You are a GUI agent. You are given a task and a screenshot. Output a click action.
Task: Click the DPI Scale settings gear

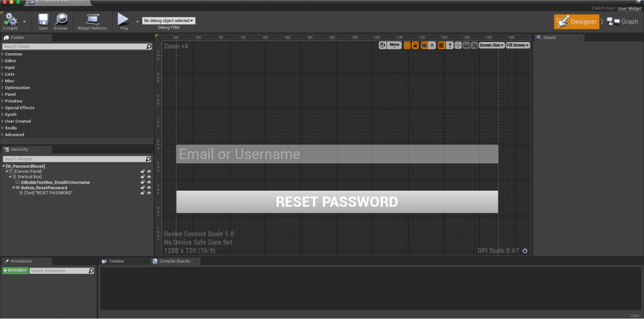(525, 251)
